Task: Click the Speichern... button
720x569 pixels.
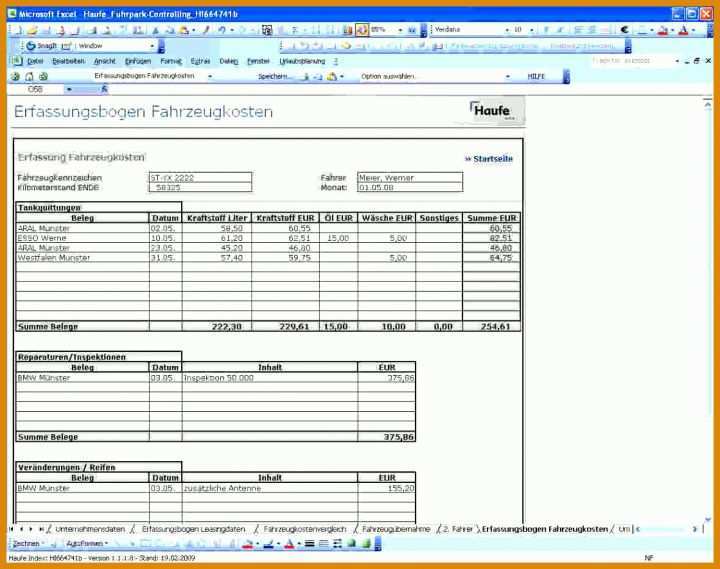Action: 274,77
